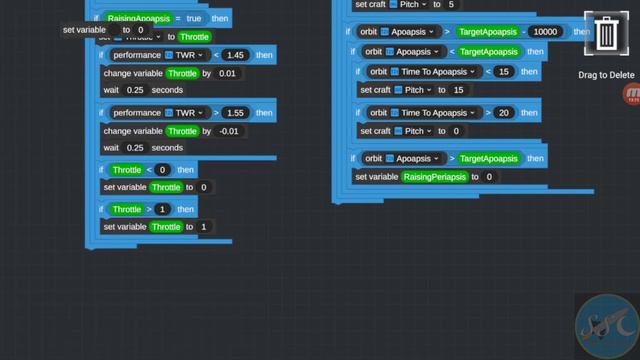Edit the 0 in the 'Throttle < 0' condition
Screen dimensions: 640x360
(162, 170)
